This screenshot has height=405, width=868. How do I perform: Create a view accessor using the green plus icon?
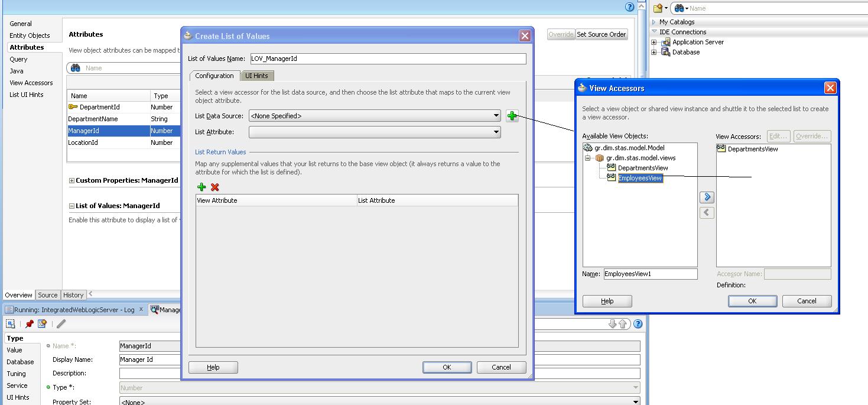pos(512,116)
